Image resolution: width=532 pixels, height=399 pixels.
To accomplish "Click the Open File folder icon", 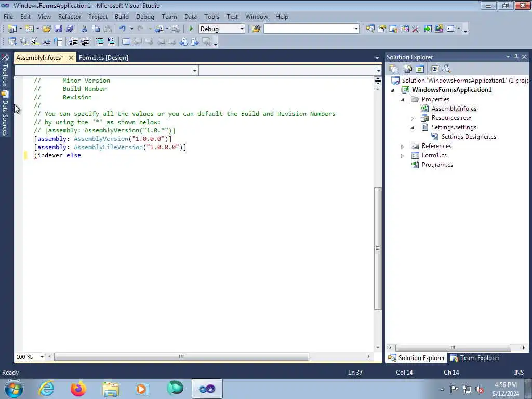I will pos(47,29).
